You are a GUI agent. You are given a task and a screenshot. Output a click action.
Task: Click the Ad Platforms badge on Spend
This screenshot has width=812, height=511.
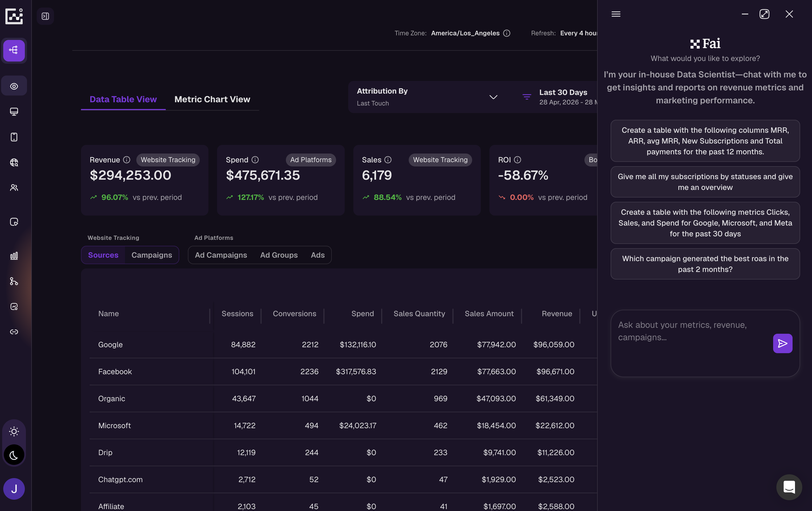pyautogui.click(x=311, y=160)
